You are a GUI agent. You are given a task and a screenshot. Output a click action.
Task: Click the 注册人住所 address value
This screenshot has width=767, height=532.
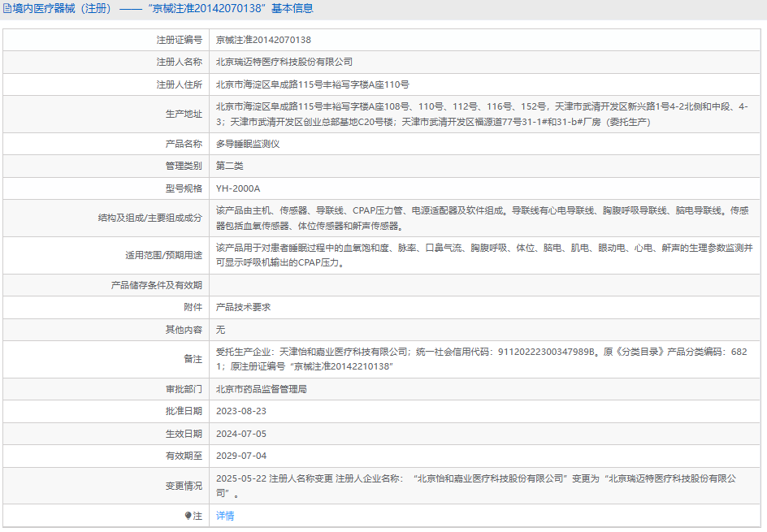[x=312, y=84]
